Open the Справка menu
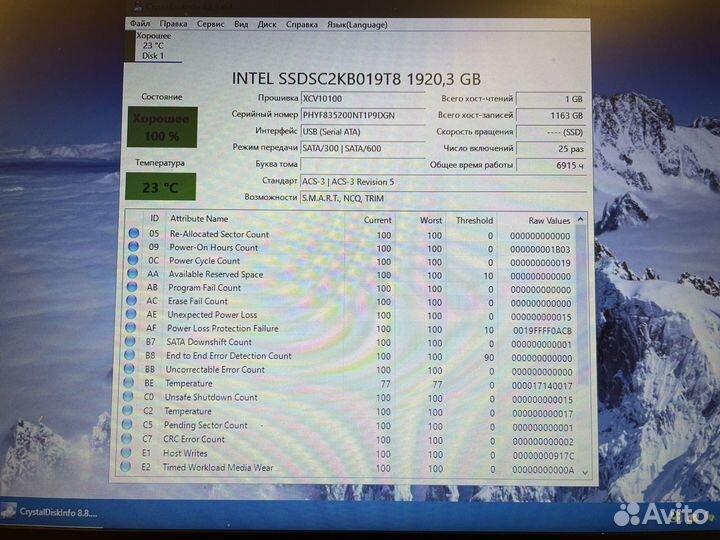 click(302, 24)
